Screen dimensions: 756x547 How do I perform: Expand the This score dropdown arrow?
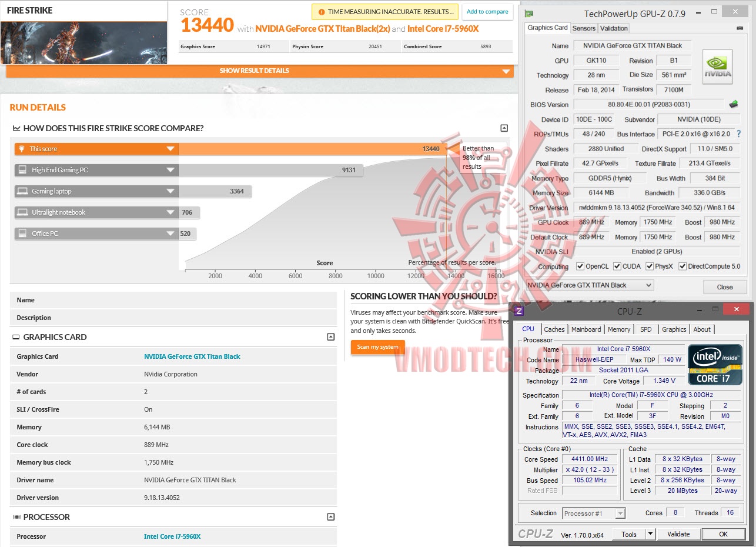pyautogui.click(x=170, y=149)
